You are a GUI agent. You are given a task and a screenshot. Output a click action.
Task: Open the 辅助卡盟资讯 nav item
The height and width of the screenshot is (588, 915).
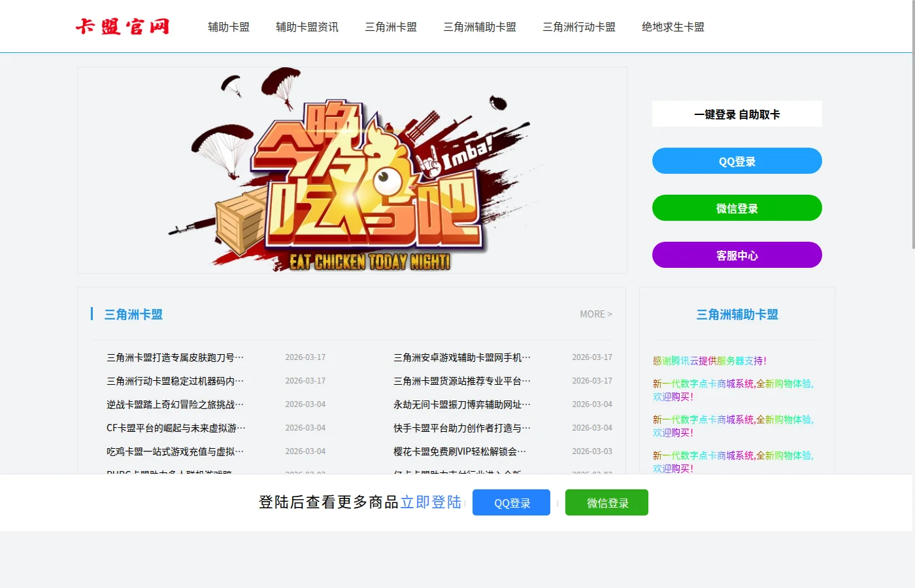pos(307,27)
